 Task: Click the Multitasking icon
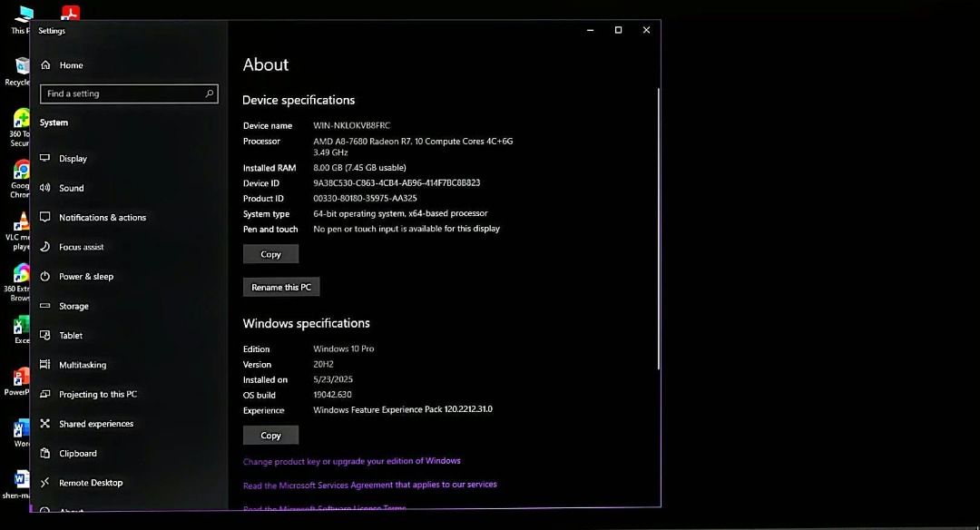(x=45, y=365)
